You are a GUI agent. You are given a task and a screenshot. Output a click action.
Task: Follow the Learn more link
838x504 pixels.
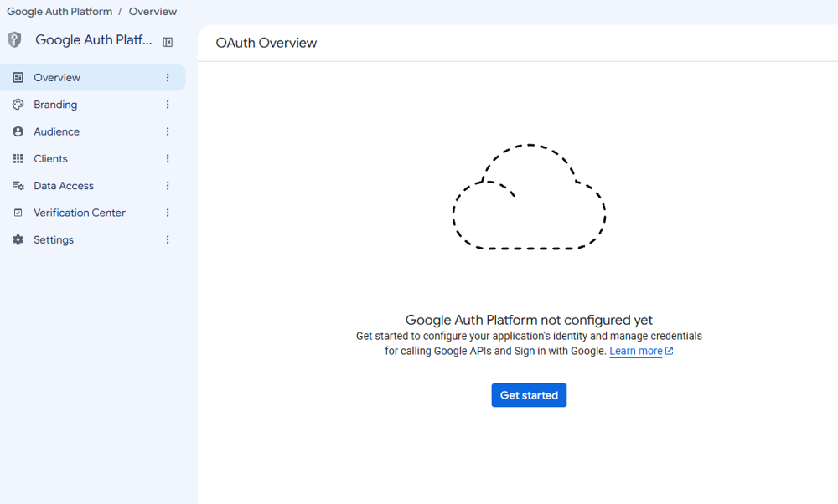click(635, 351)
